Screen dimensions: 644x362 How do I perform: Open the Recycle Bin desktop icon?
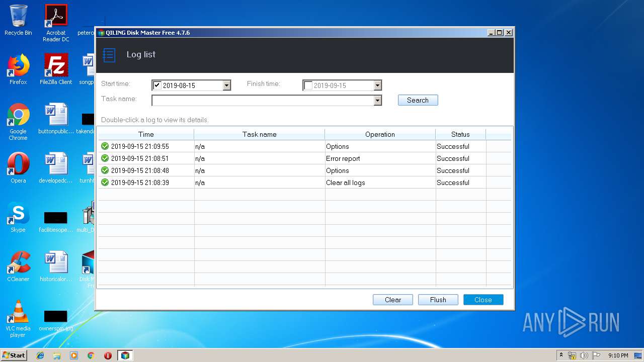[x=18, y=20]
